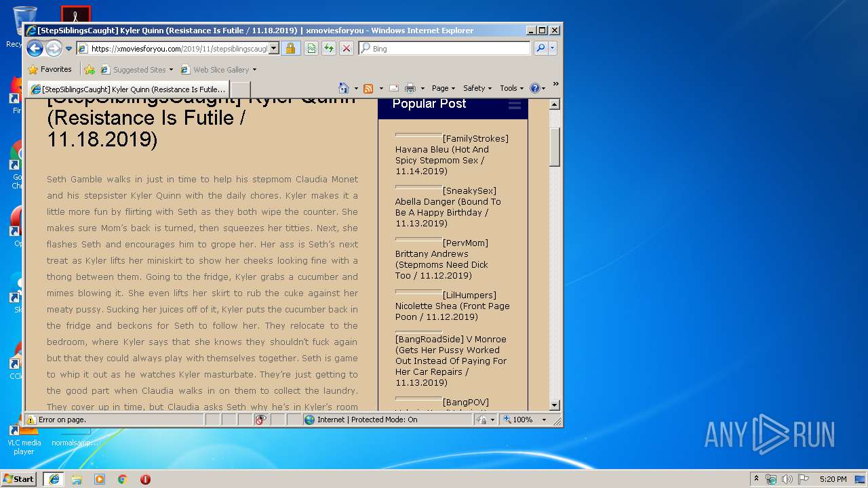Click the scrollbar up arrow
Image resolution: width=868 pixels, height=488 pixels.
pos(554,104)
